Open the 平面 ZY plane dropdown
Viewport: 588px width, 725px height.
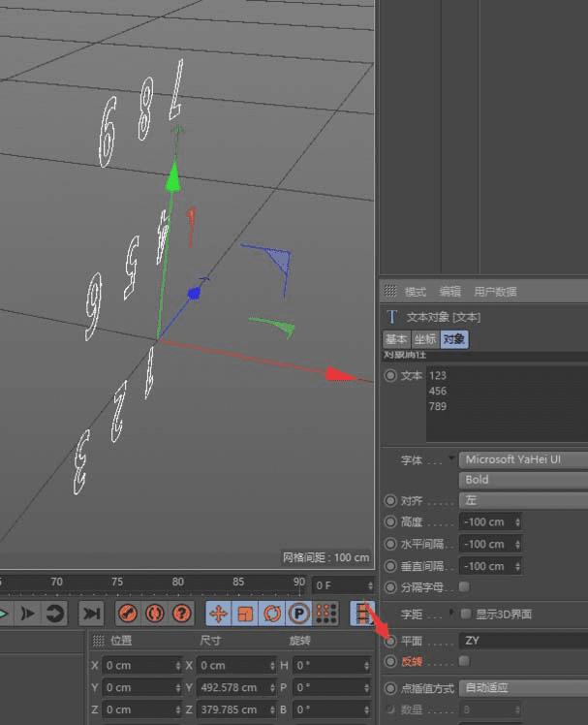(523, 641)
